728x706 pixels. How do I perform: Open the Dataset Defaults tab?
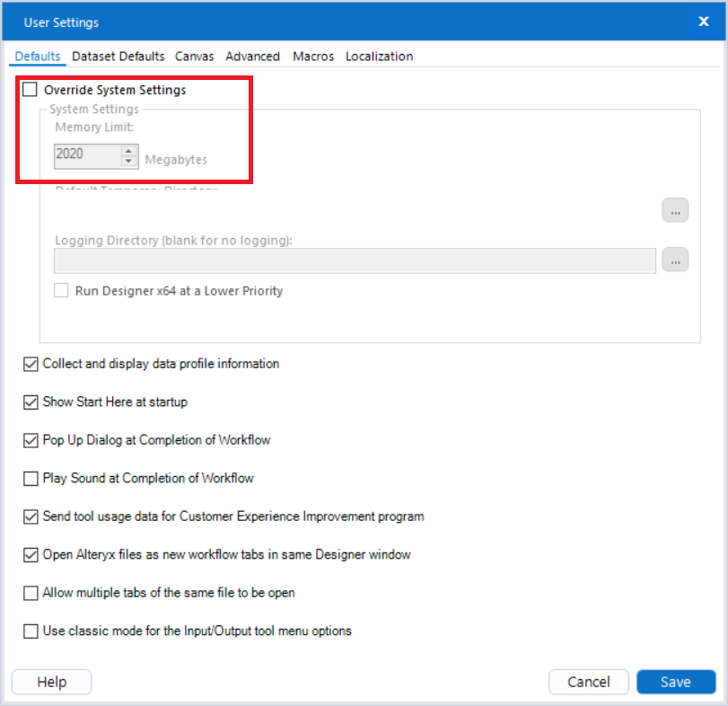[118, 56]
